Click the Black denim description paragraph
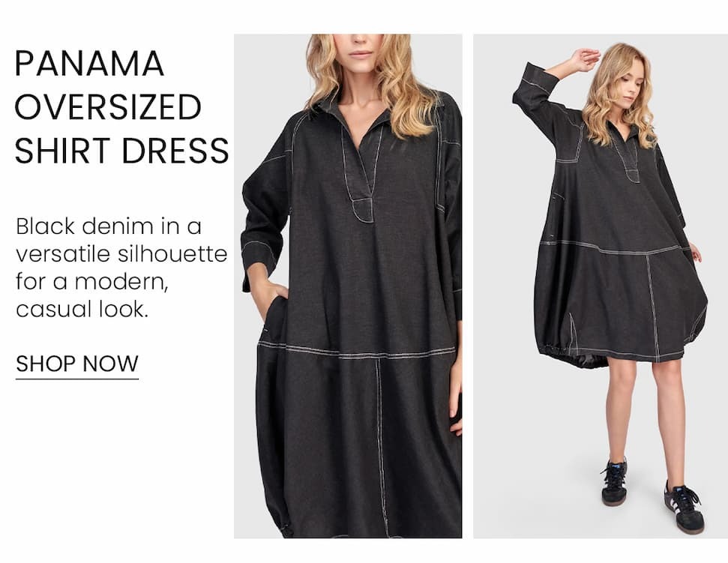This screenshot has width=728, height=563. [x=121, y=268]
